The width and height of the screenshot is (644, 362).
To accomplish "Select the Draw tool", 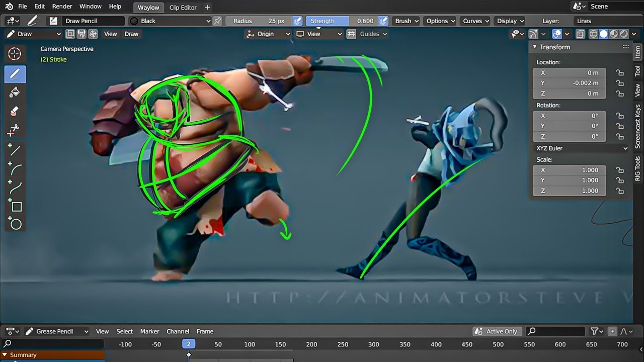I will click(15, 74).
